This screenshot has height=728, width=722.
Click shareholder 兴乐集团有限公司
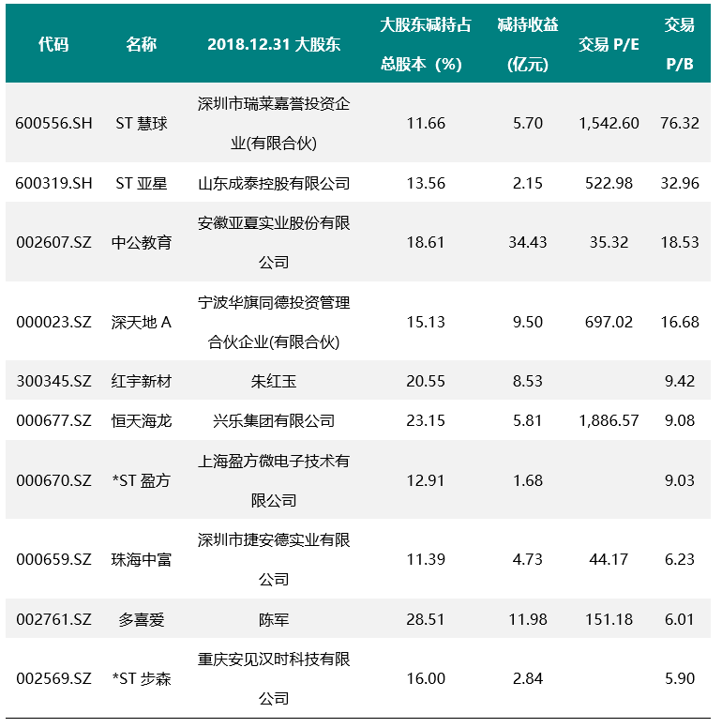click(x=274, y=420)
